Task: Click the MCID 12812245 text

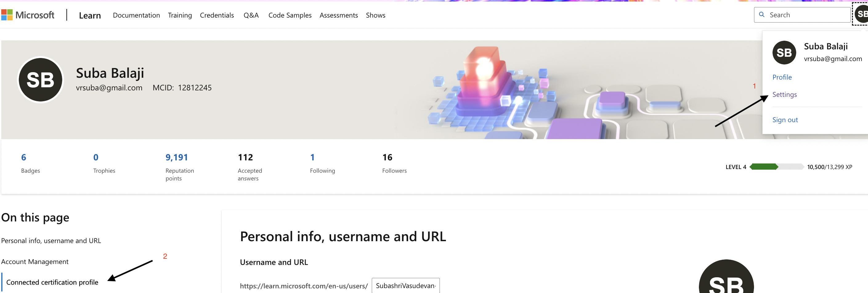Action: (x=182, y=88)
